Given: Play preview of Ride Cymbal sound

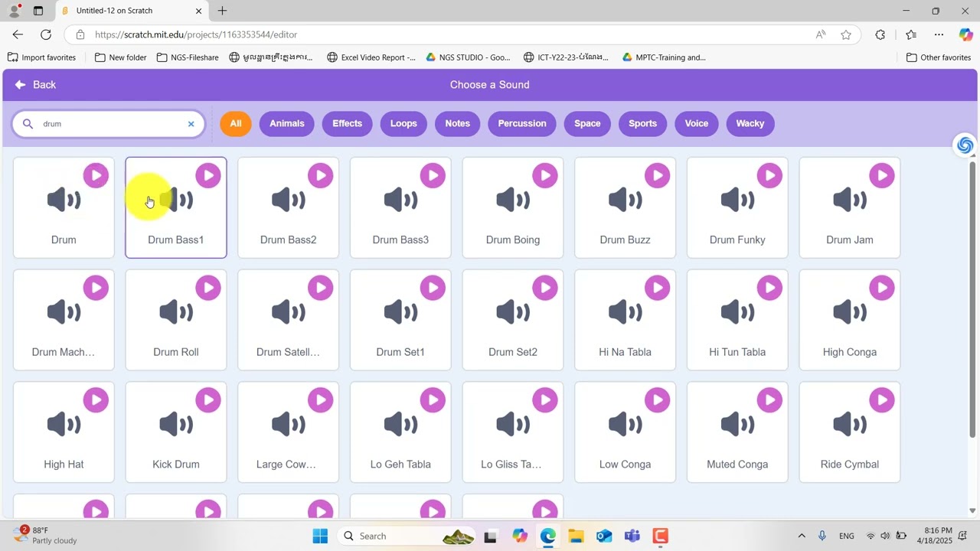Looking at the screenshot, I should (x=882, y=400).
